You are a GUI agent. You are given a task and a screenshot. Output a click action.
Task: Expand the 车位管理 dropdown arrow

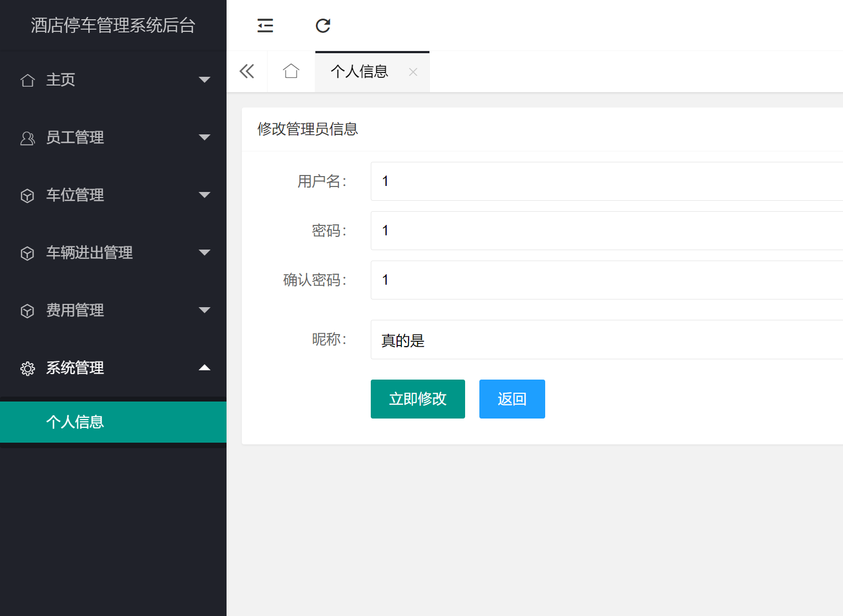point(205,195)
